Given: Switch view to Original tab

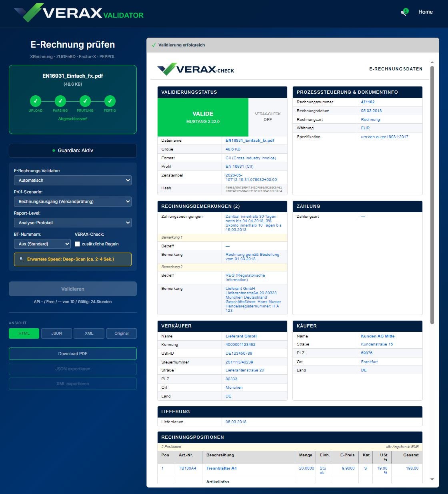Looking at the screenshot, I should click(122, 333).
